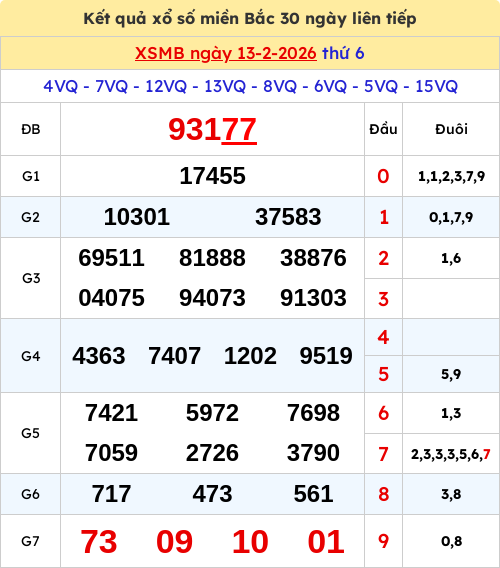The image size is (500, 568).
Task: Select the ĐB row label
Action: (x=31, y=129)
